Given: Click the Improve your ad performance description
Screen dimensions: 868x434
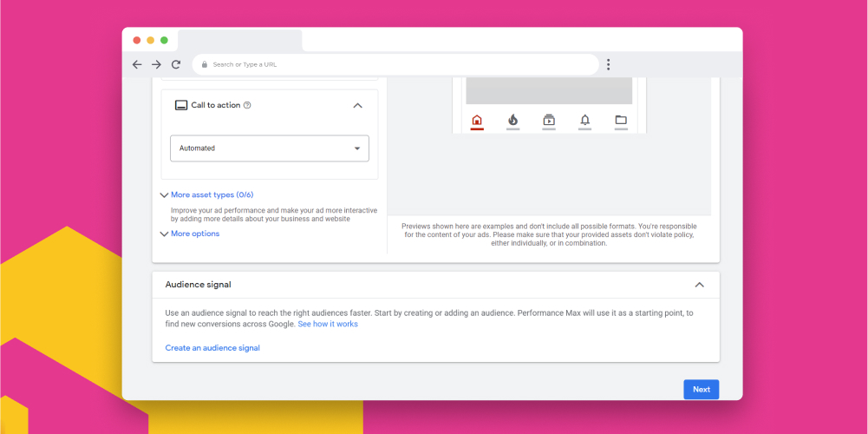Looking at the screenshot, I should [x=274, y=214].
